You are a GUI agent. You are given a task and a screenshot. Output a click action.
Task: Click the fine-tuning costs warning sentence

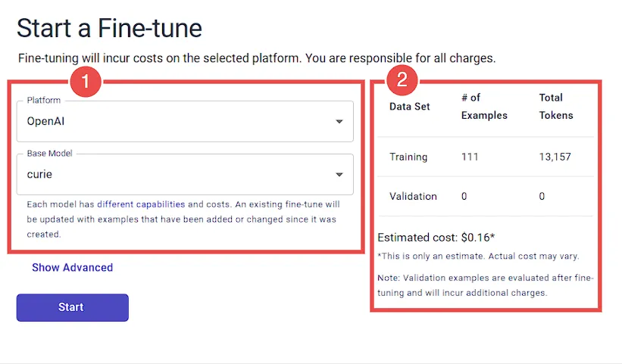[x=257, y=58]
